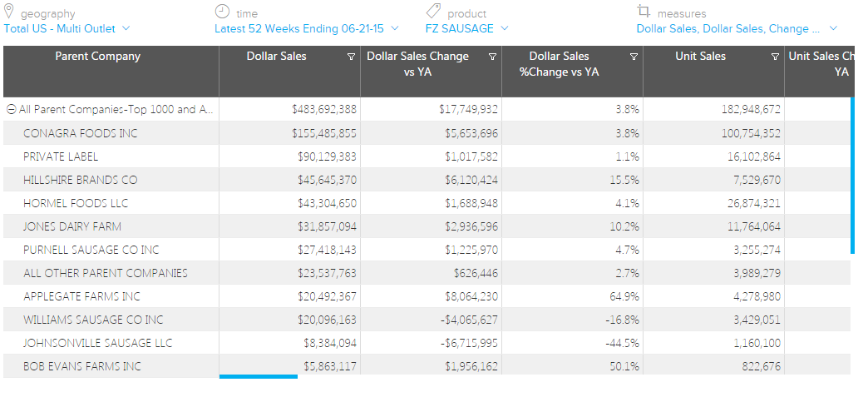
Task: Open the Total US - Multi Outlet dropdown
Action: (x=67, y=28)
